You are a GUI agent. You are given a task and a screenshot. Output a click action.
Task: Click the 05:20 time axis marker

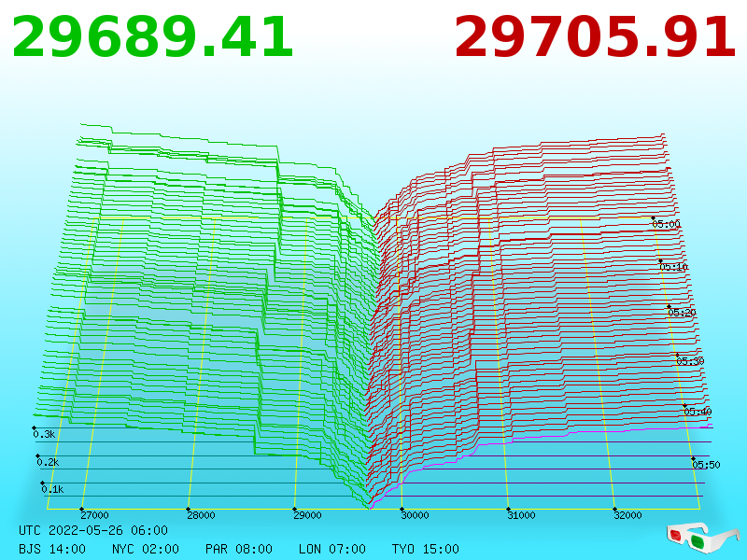682,313
